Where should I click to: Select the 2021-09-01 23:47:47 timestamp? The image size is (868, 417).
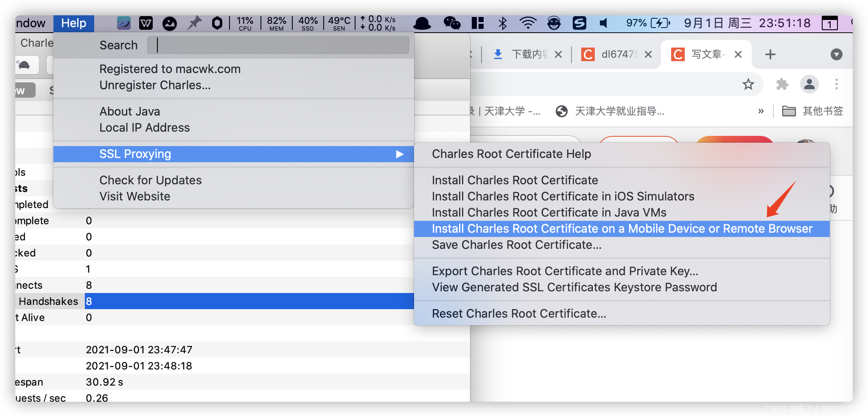pos(139,349)
